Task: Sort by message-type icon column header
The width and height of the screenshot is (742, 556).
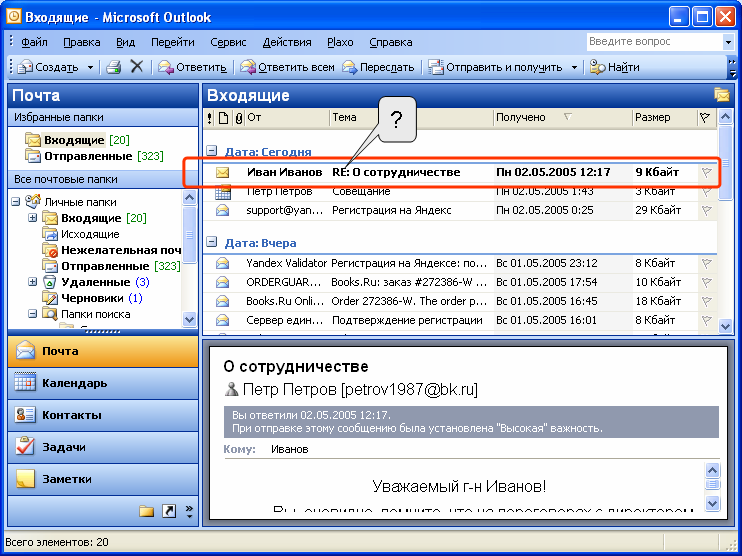Action: pos(224,118)
